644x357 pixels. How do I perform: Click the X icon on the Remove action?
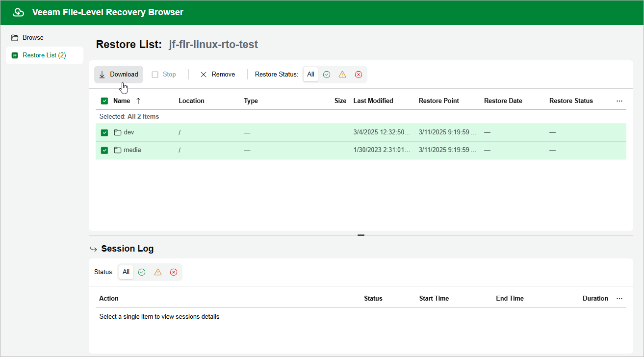click(x=204, y=74)
